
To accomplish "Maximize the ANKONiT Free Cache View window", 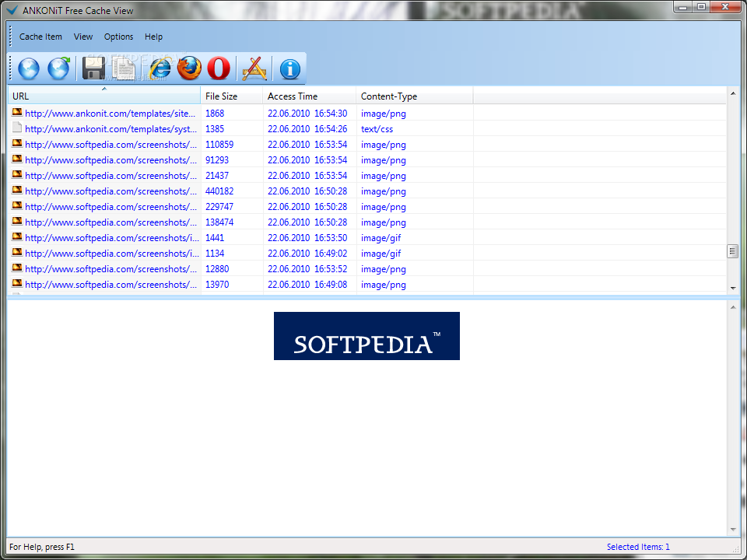I will point(701,7).
